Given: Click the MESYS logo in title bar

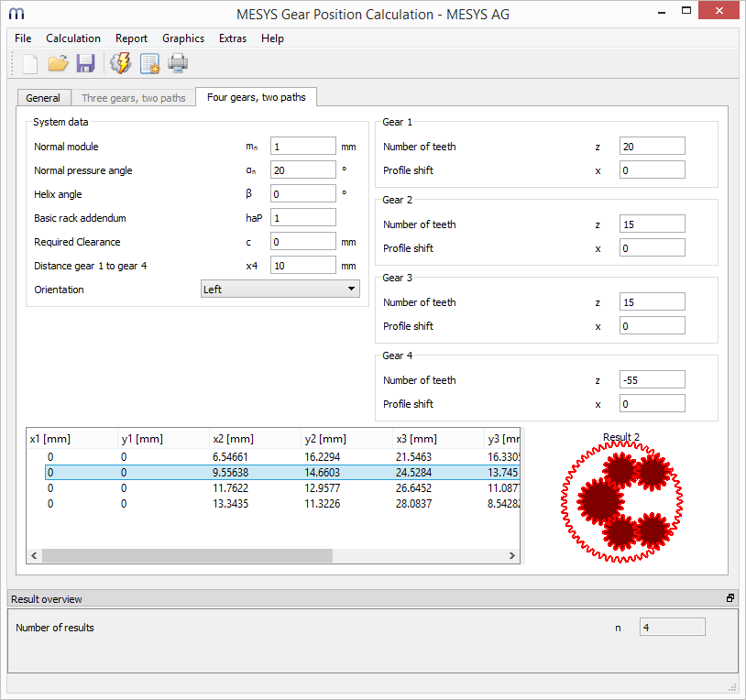Looking at the screenshot, I should click(x=16, y=14).
